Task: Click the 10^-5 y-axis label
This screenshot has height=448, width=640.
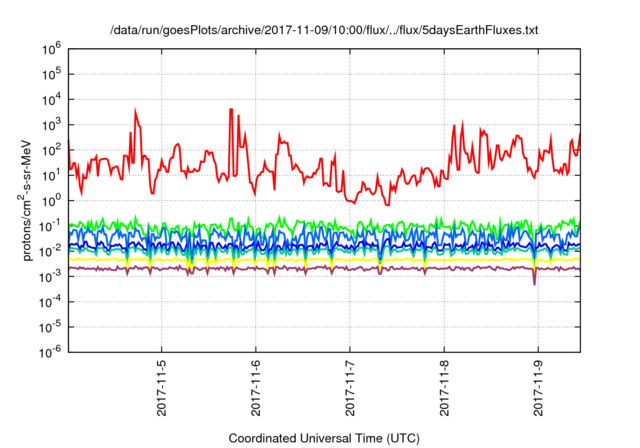Action: click(50, 327)
